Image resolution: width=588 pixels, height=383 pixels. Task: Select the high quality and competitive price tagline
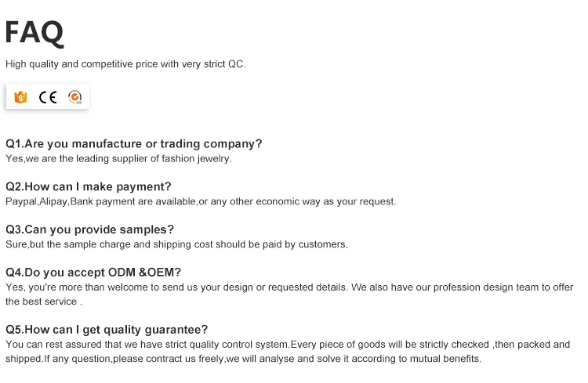(125, 64)
